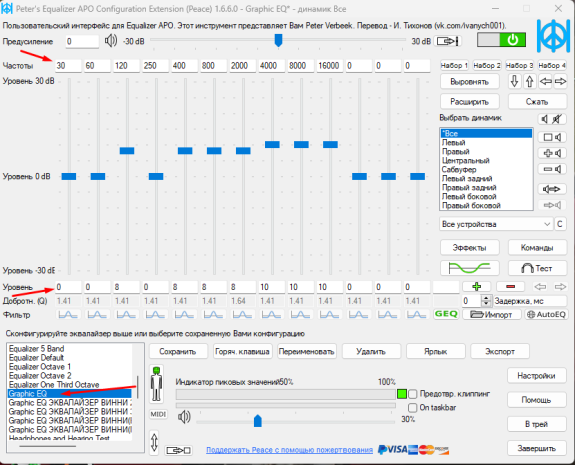Add a band with the green plus button
This screenshot has width=575, height=465.
click(476, 286)
